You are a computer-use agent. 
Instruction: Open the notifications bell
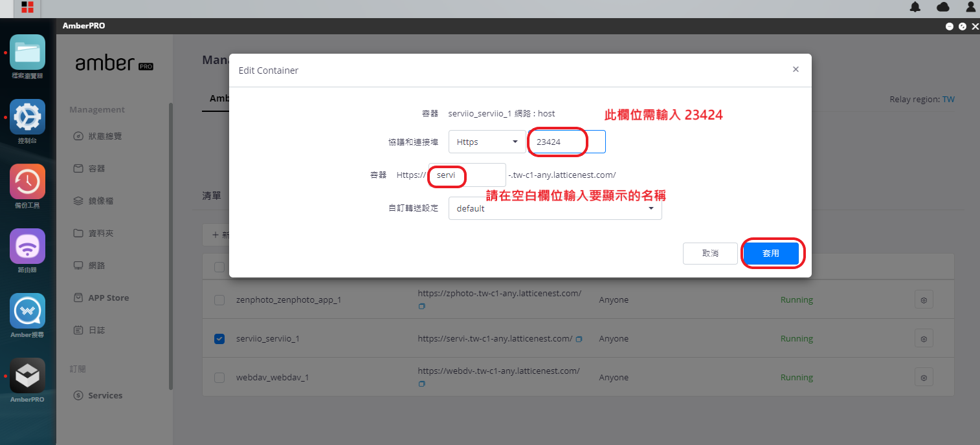pos(915,7)
